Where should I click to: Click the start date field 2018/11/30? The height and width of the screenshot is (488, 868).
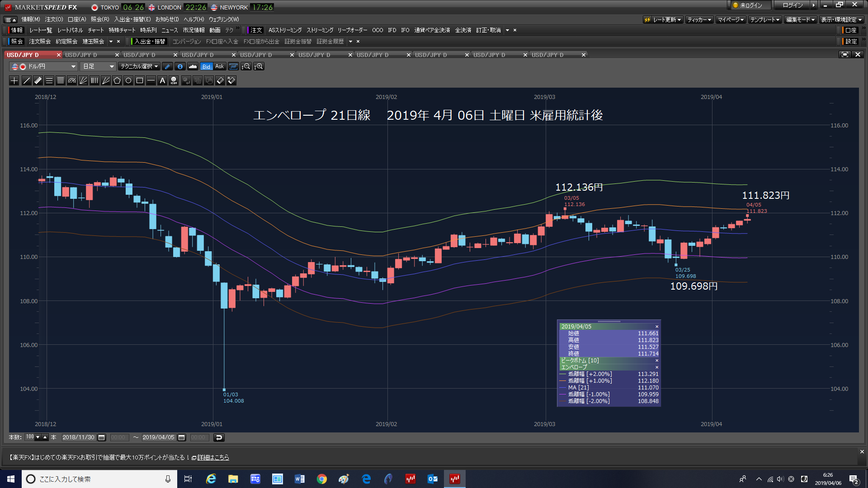click(79, 437)
